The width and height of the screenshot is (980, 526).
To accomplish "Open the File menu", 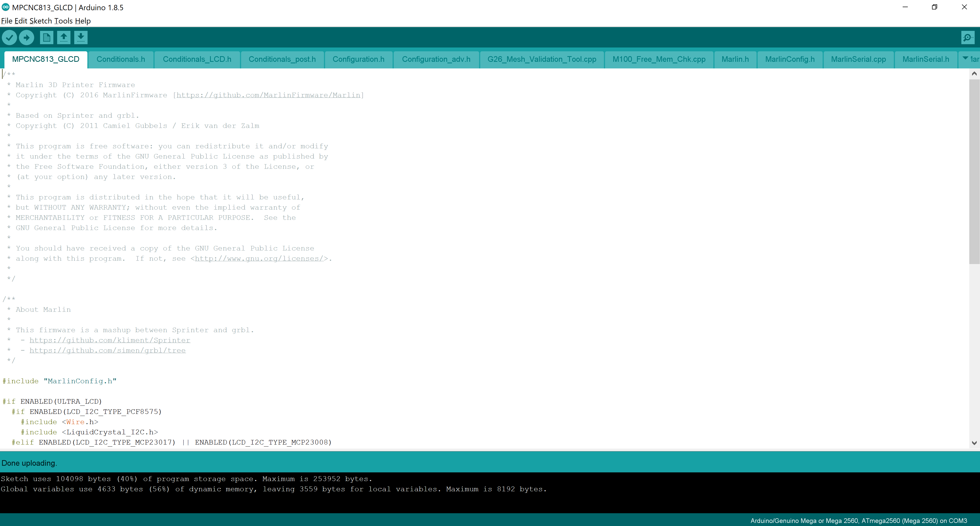I will coord(6,21).
